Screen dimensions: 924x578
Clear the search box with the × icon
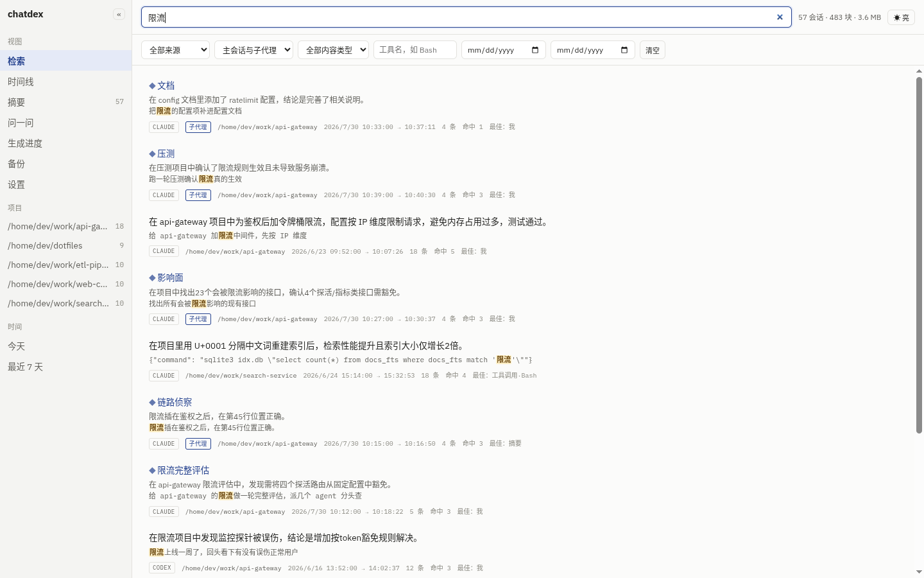point(780,17)
